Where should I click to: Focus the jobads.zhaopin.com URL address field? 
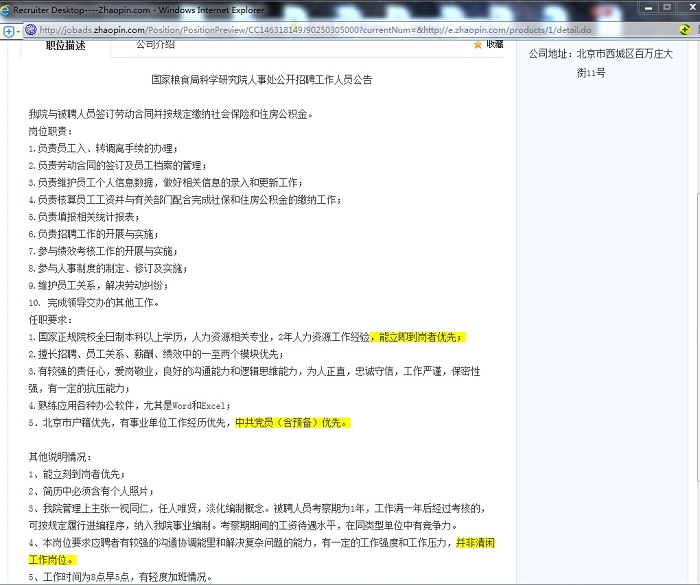pyautogui.click(x=300, y=30)
